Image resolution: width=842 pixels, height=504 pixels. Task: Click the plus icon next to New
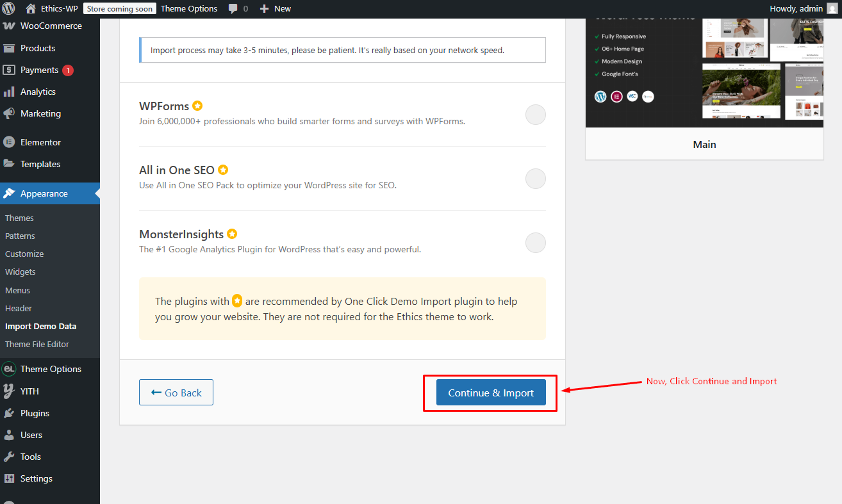point(264,9)
